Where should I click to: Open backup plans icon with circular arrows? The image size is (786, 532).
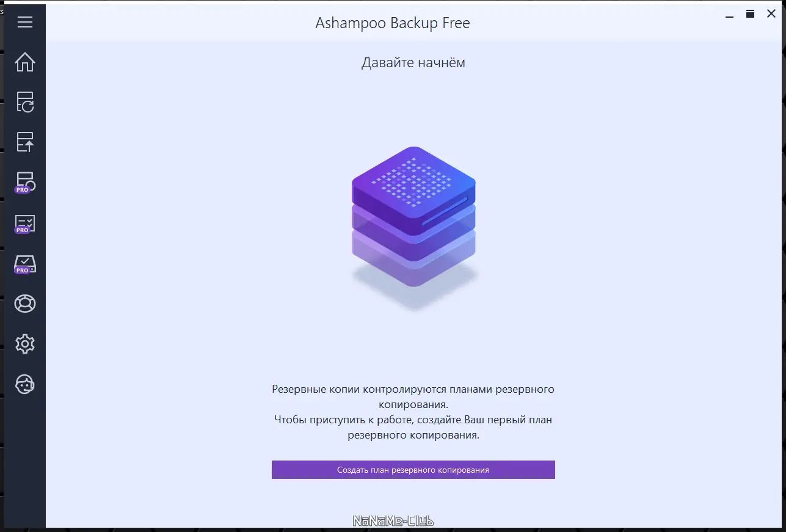[25, 102]
